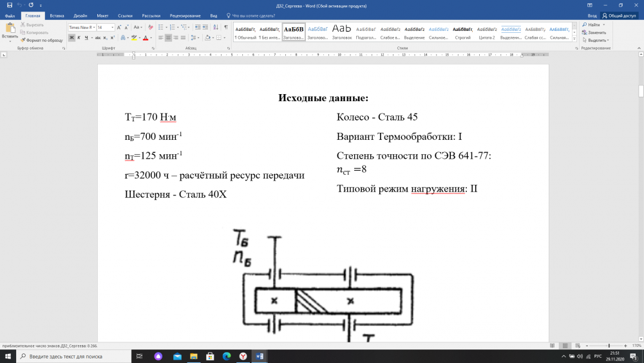Click the increase indent icon
Viewport: 644px width, 363px height.
tap(205, 28)
